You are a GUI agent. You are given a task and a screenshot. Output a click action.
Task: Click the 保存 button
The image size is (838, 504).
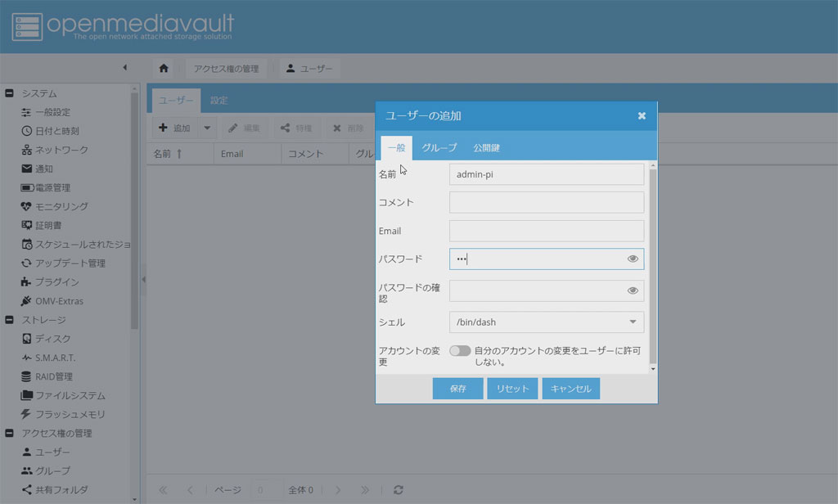pyautogui.click(x=457, y=389)
